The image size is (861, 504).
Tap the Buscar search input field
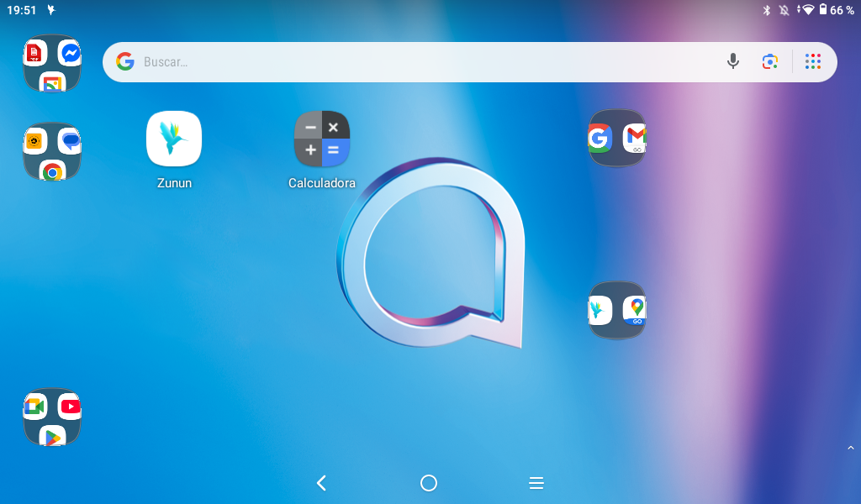point(420,61)
